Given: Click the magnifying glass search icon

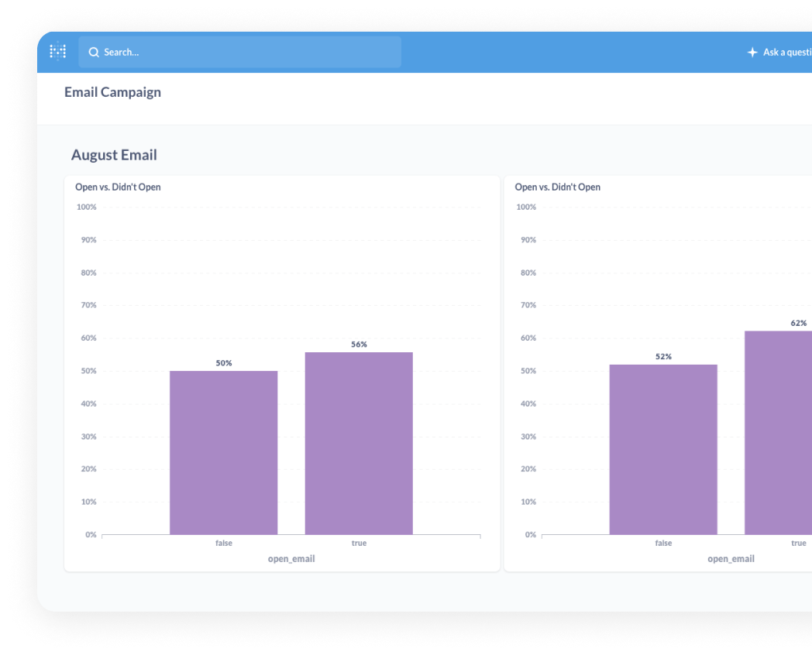Looking at the screenshot, I should (x=94, y=52).
